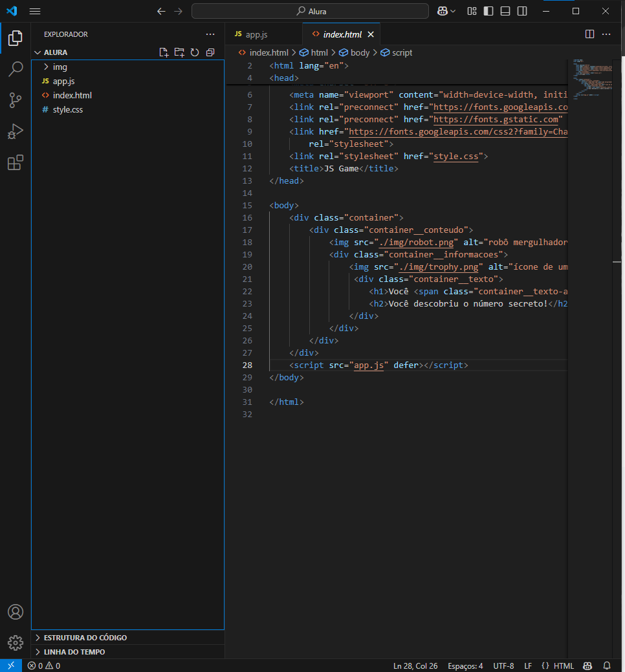Image resolution: width=625 pixels, height=672 pixels.
Task: Click the New File icon in explorer
Action: tap(164, 52)
